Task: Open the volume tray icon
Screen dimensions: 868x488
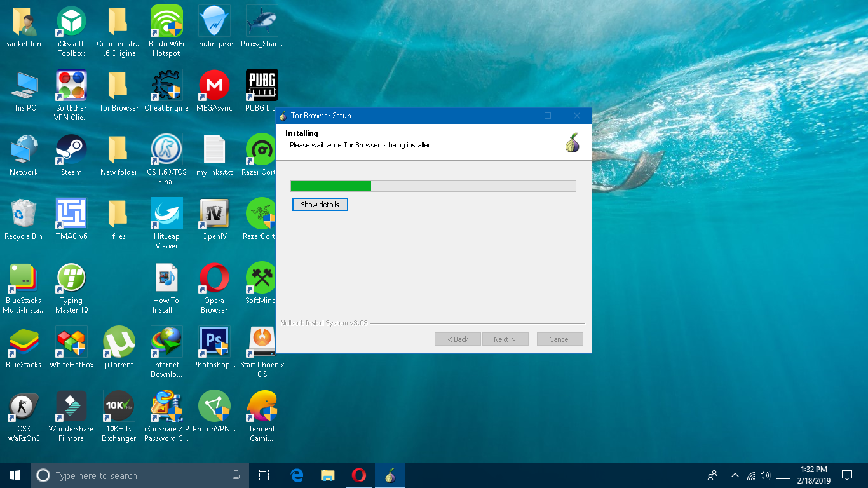Action: [765, 475]
